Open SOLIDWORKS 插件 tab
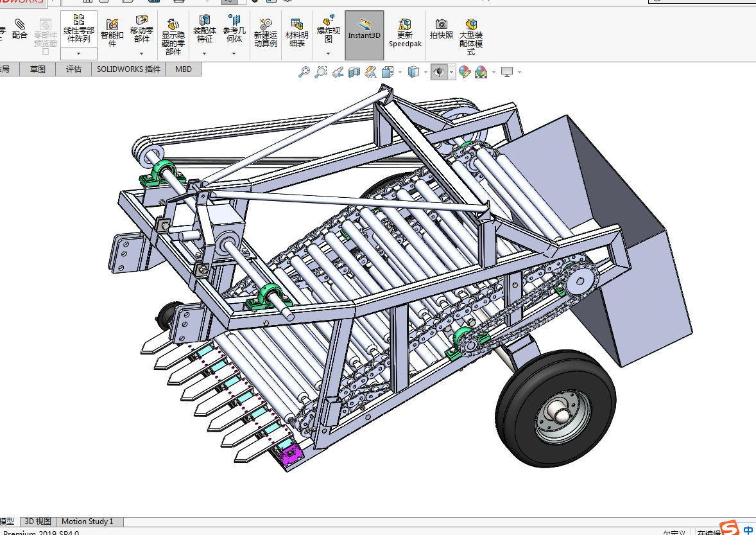756x535 pixels. [128, 69]
